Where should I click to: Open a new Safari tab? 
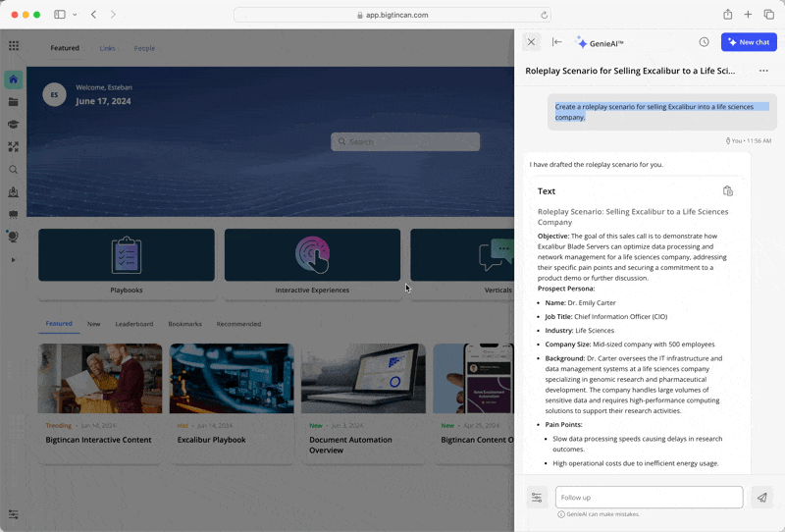(748, 15)
